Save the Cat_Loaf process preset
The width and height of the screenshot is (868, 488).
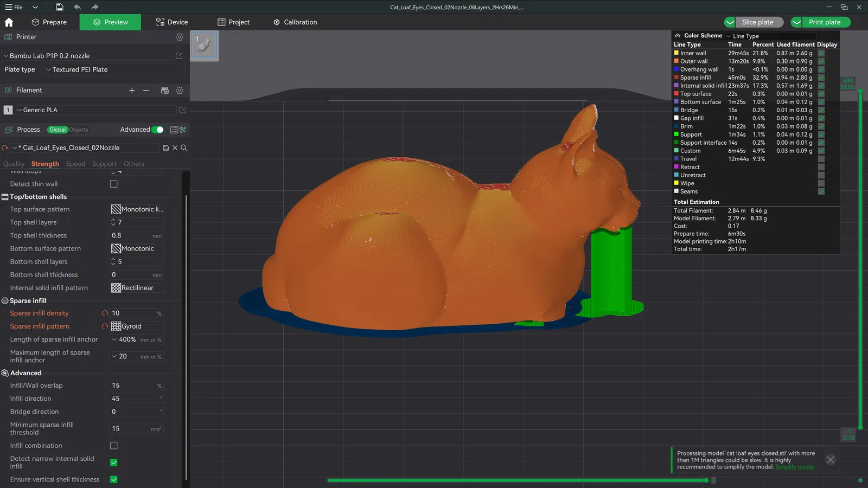[x=166, y=148]
